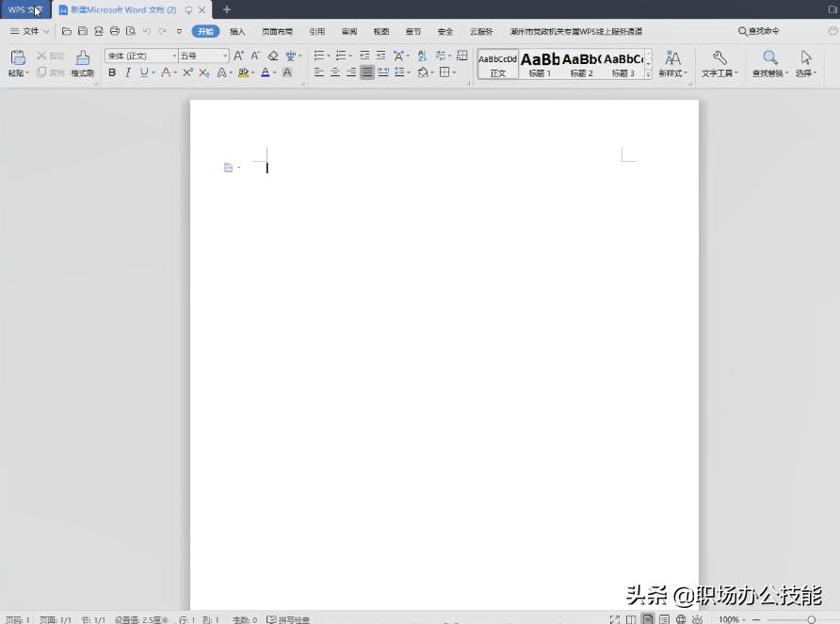
Task: Select the Format Painter tool
Action: click(x=81, y=64)
